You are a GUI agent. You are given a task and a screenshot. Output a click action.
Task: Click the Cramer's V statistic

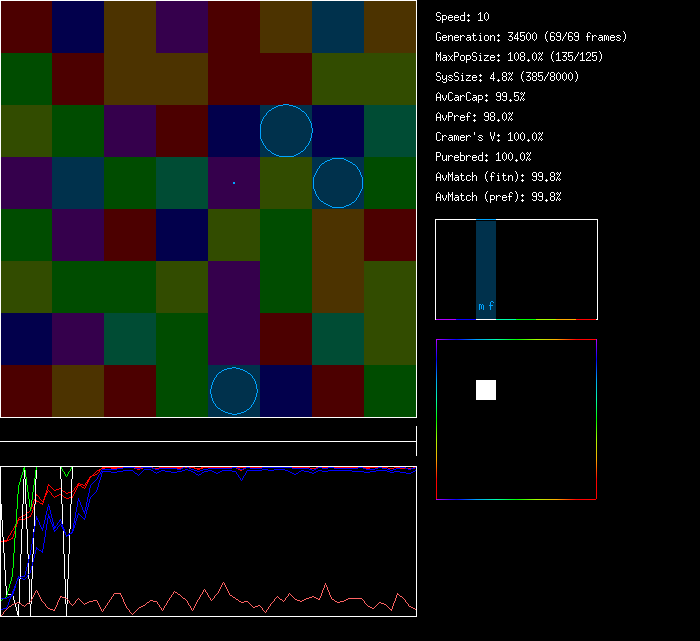click(x=489, y=137)
